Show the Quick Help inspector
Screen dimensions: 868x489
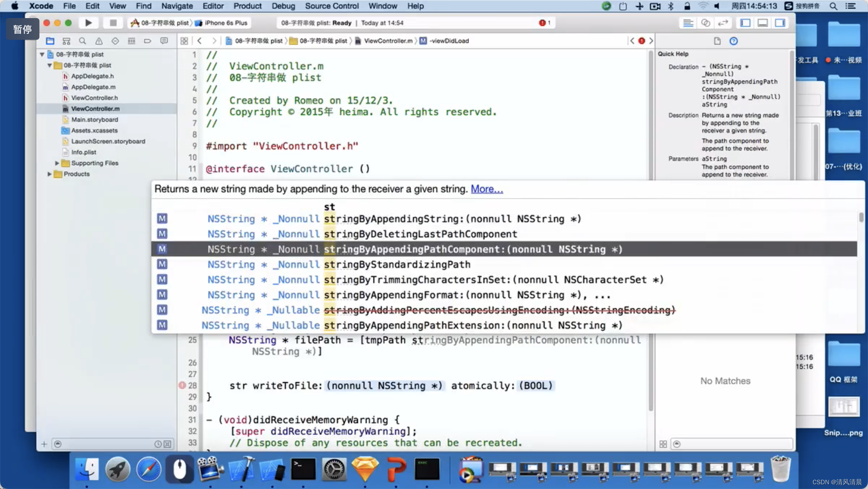[x=733, y=41]
